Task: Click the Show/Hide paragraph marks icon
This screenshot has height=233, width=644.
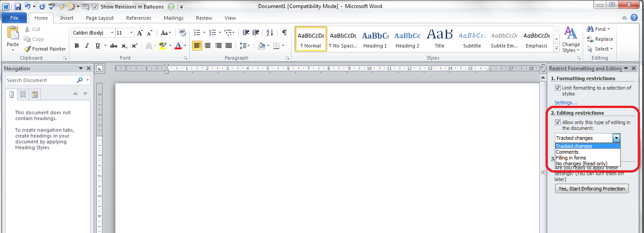Action: (284, 33)
